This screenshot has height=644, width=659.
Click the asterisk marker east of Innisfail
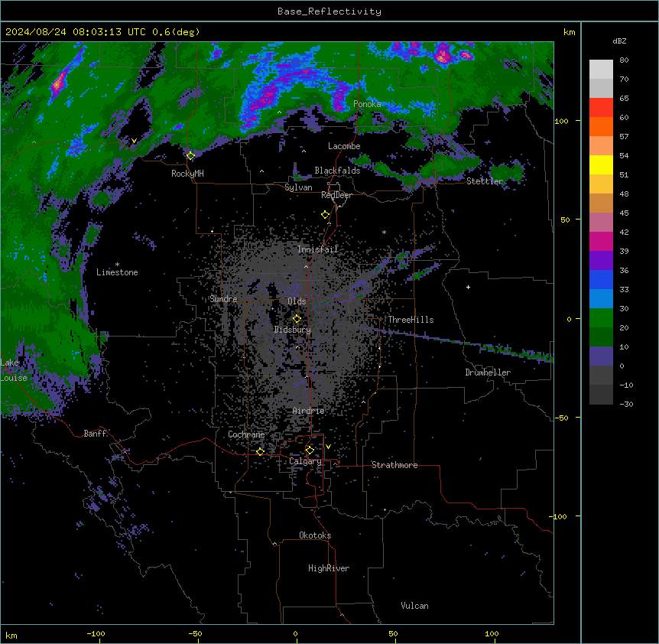pyautogui.click(x=384, y=232)
